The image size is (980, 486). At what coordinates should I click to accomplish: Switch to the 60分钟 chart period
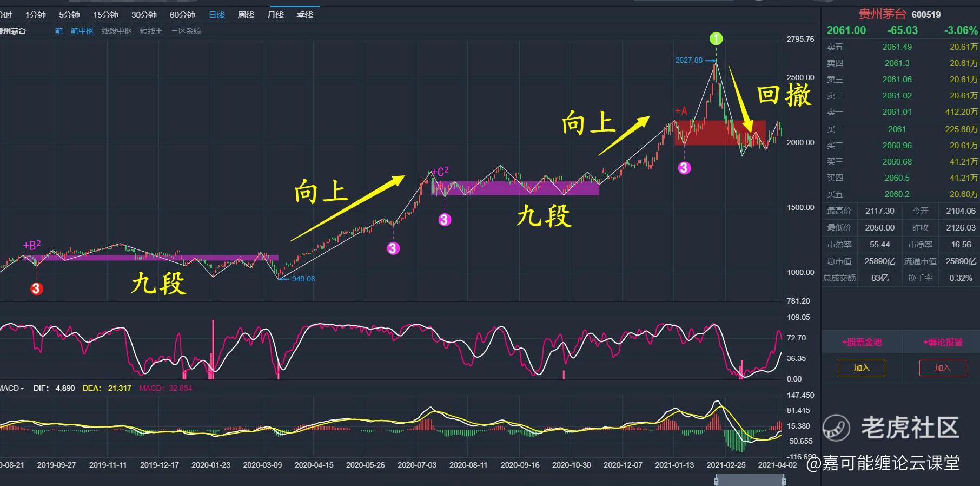pyautogui.click(x=182, y=15)
